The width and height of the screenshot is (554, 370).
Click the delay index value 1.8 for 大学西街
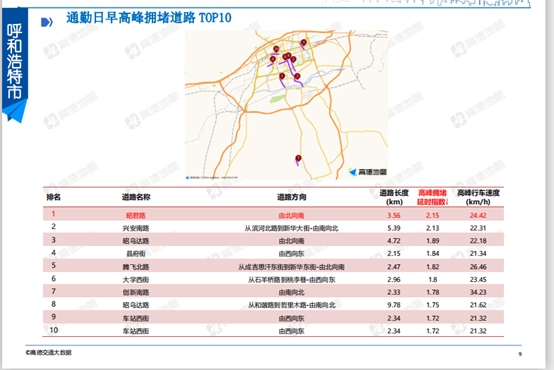point(432,280)
